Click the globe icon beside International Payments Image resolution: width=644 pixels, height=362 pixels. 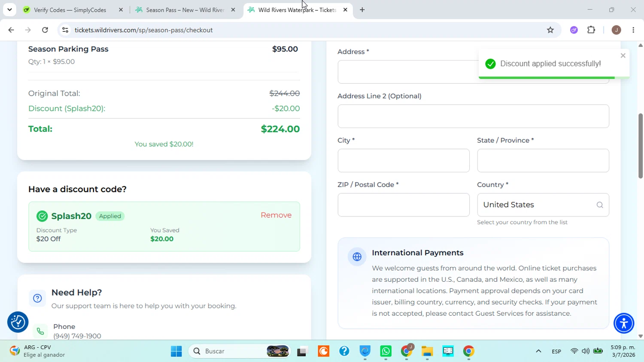pos(357,257)
